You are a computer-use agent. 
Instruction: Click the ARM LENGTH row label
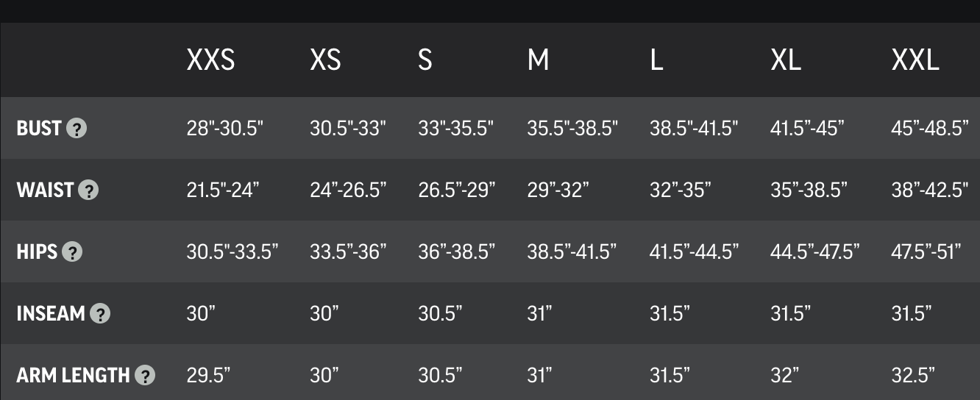tap(74, 376)
